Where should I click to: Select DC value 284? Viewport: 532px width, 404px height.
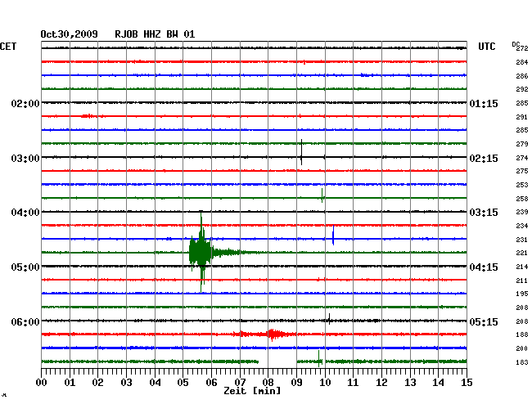tap(522, 62)
